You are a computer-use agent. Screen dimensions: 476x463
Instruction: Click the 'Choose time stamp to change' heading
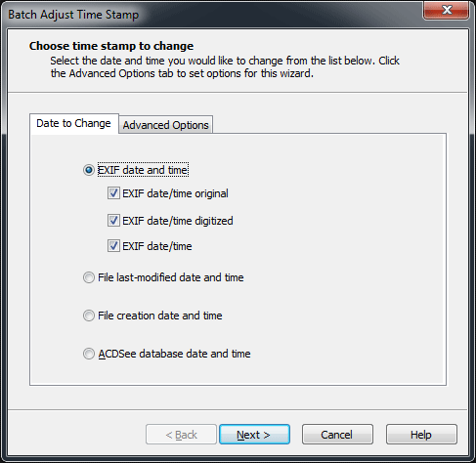pyautogui.click(x=111, y=46)
